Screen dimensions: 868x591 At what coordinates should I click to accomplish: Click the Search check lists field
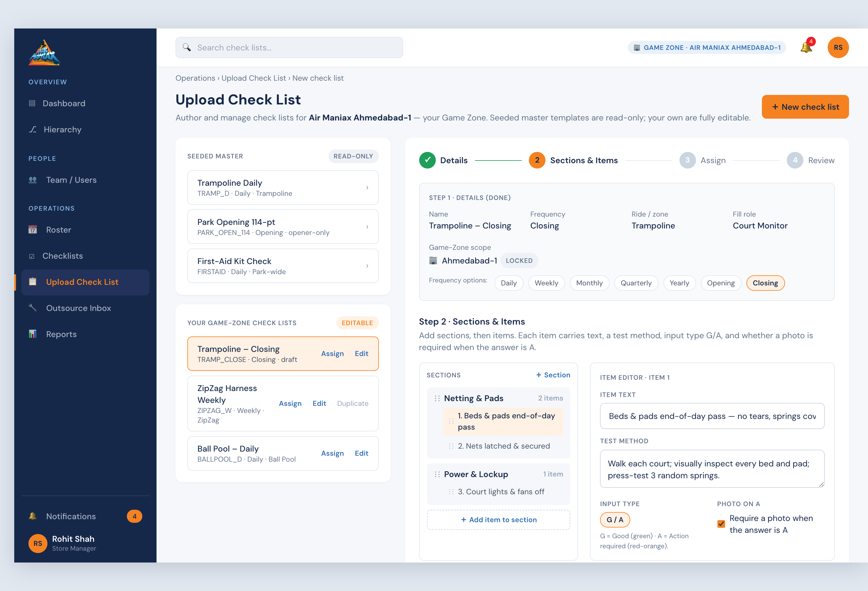pyautogui.click(x=289, y=47)
